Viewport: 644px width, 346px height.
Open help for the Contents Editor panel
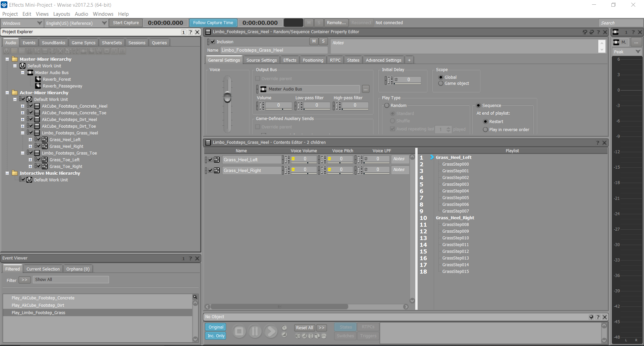[597, 142]
